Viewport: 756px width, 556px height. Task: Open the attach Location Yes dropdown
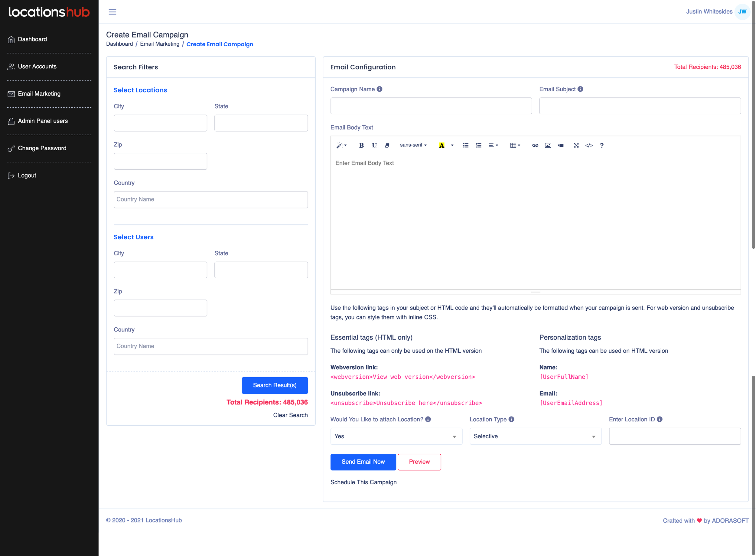point(396,437)
